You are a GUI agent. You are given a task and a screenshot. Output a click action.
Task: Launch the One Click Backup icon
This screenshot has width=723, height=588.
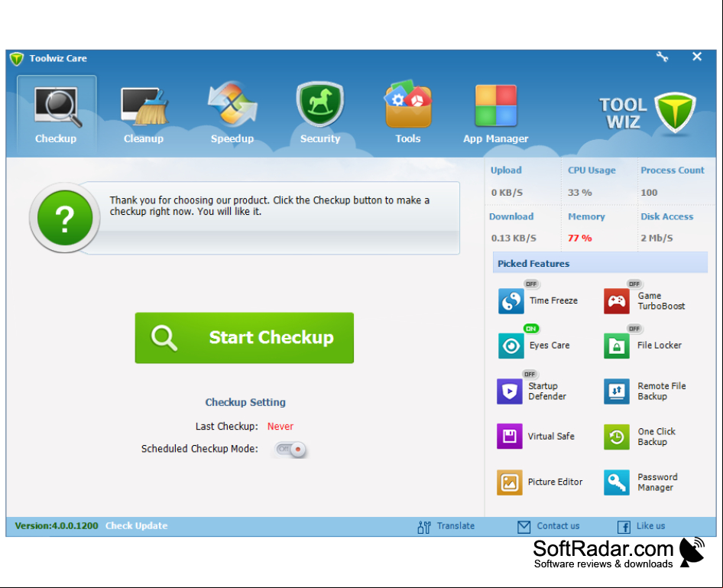(x=617, y=437)
